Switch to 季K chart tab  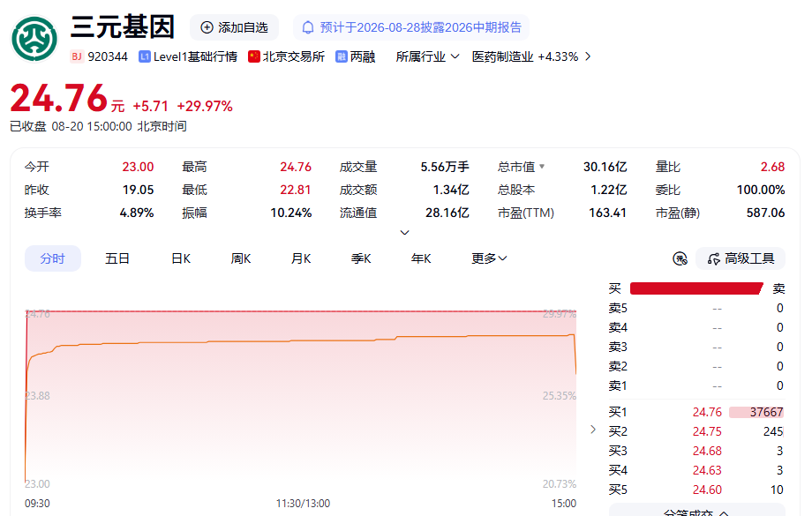click(x=361, y=258)
